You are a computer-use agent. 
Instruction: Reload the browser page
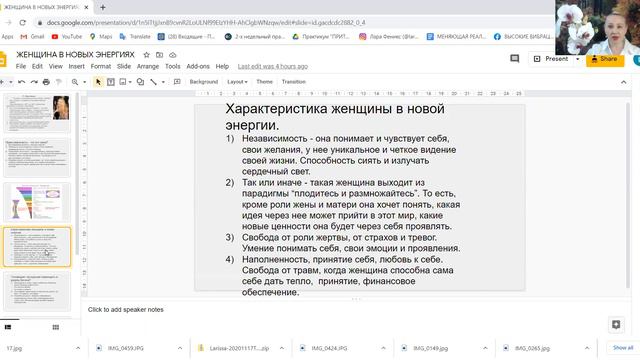click(x=22, y=23)
